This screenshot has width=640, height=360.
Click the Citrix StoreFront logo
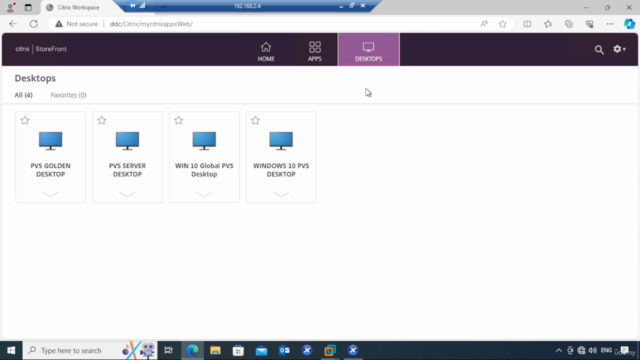click(x=41, y=49)
